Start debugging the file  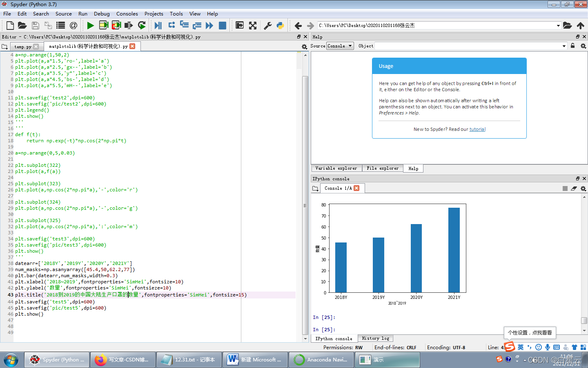tap(158, 25)
